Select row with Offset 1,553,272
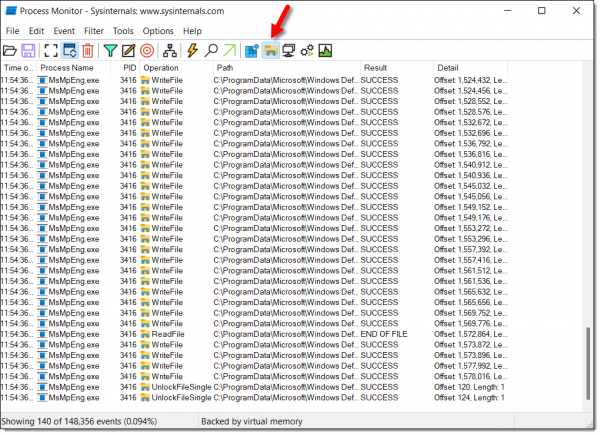The image size is (600, 435). click(254, 228)
